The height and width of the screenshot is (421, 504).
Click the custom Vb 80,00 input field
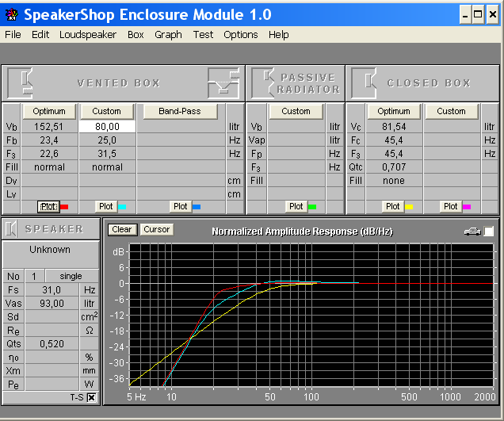(x=107, y=126)
